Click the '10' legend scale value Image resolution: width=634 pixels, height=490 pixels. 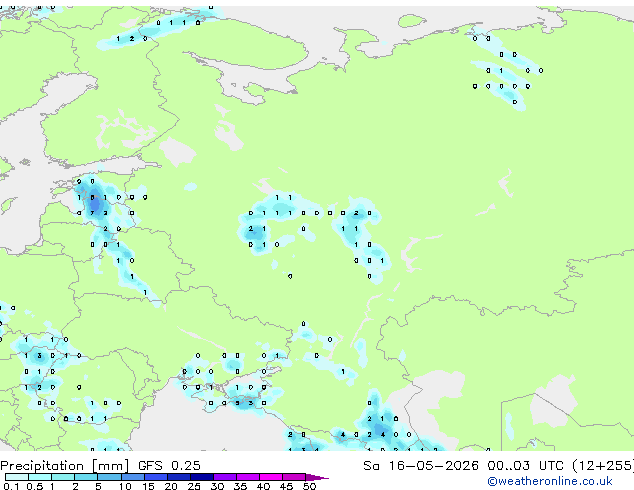[125, 486]
